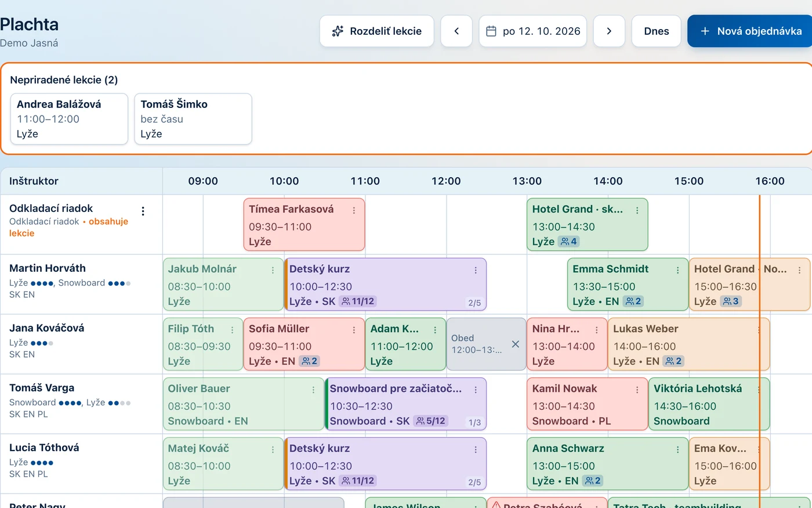812x508 pixels.
Task: Open three-dot menu on Oliver Bauer lesson
Action: tap(313, 390)
